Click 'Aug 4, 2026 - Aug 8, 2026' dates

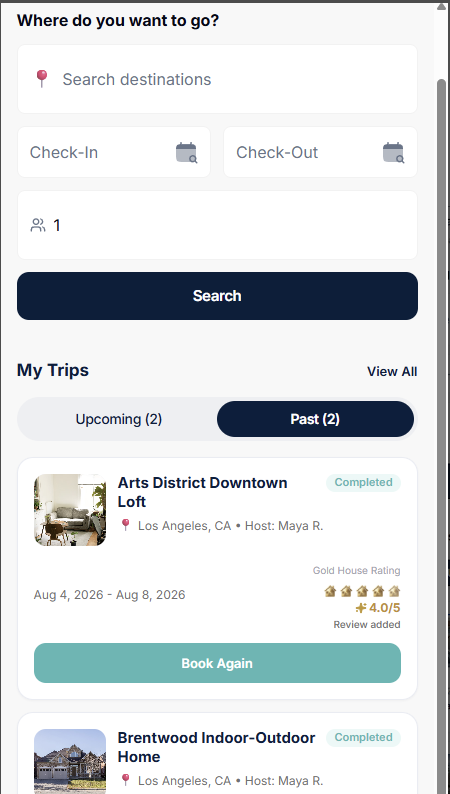coord(109,594)
